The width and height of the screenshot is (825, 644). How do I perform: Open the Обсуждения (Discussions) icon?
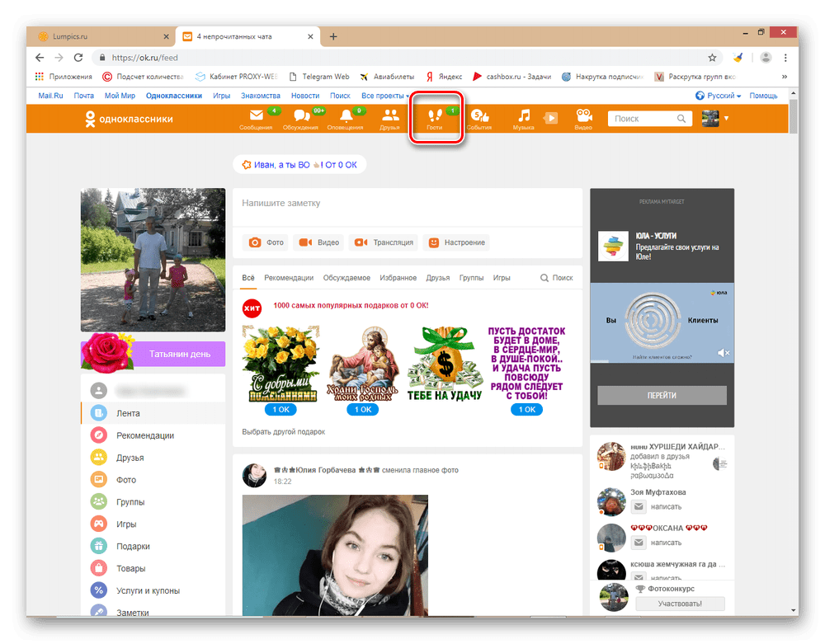pyautogui.click(x=301, y=116)
